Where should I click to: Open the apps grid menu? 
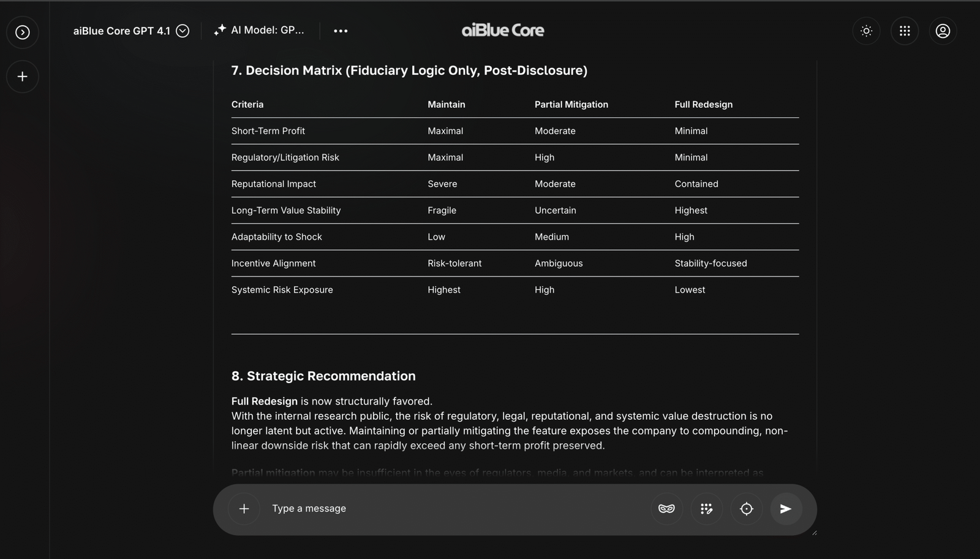click(x=905, y=31)
